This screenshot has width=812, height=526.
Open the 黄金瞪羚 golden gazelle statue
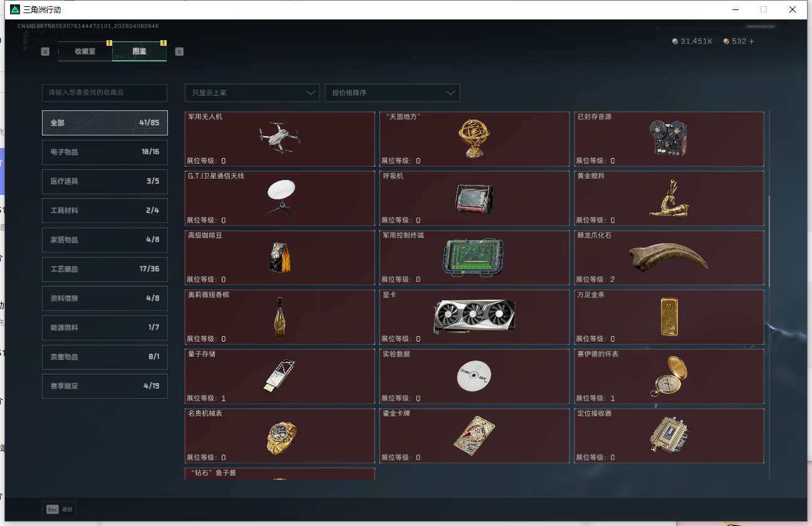[669, 198]
